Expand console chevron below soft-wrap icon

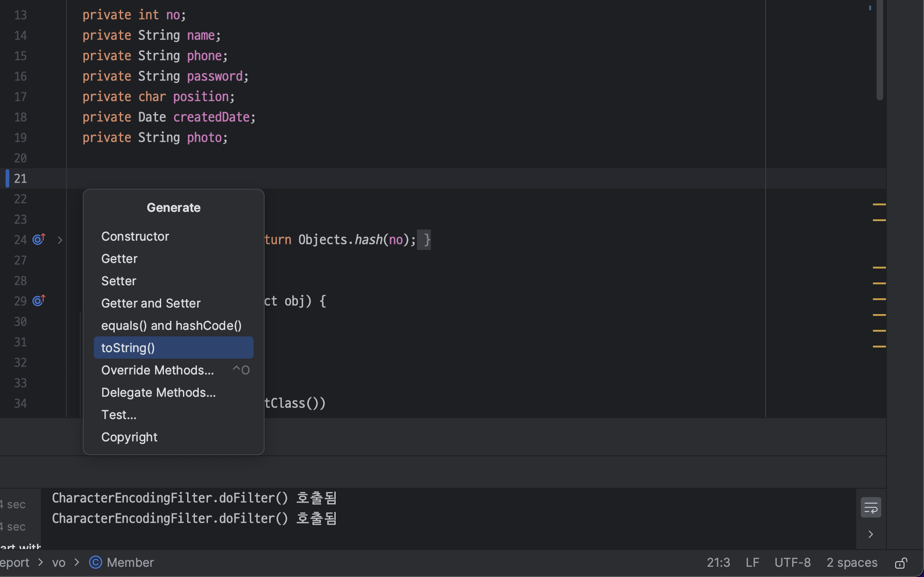(871, 534)
